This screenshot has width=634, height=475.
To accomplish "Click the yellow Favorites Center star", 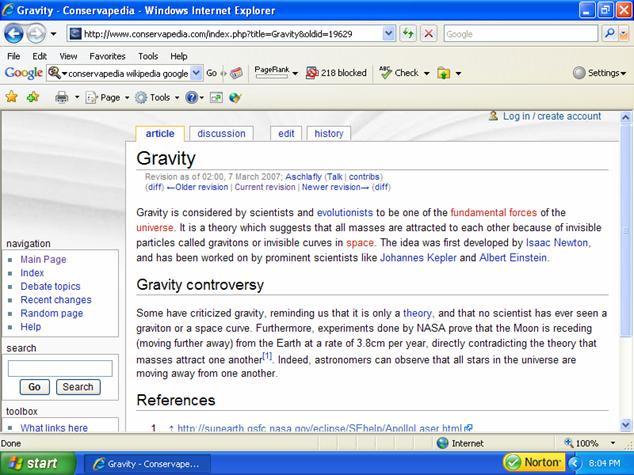I will (x=12, y=97).
